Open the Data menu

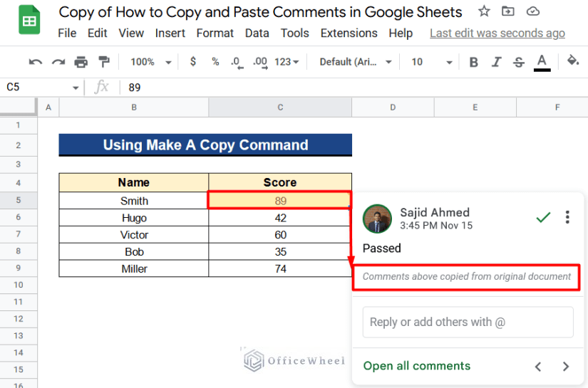(x=257, y=33)
